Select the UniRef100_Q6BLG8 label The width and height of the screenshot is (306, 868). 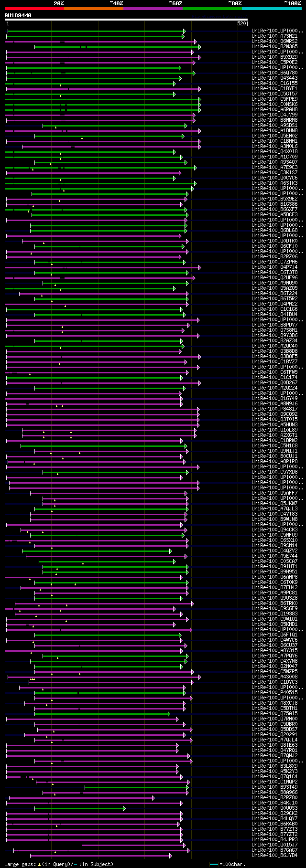tap(274, 231)
